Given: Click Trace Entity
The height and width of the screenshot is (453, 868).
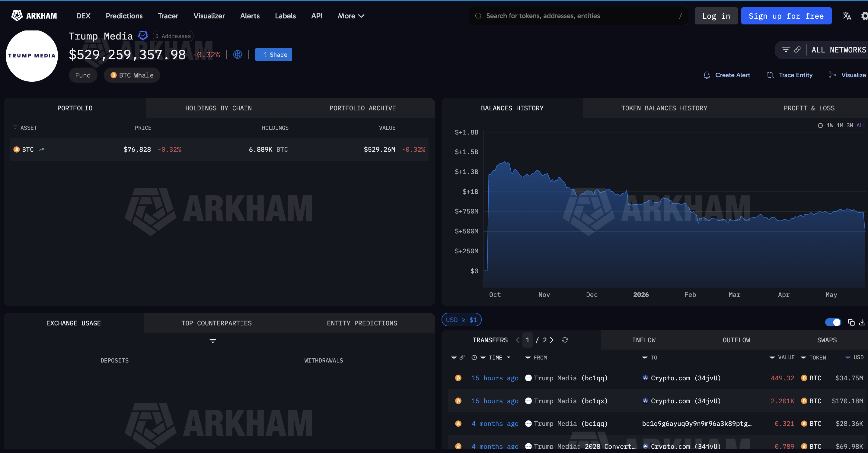Looking at the screenshot, I should (x=790, y=75).
